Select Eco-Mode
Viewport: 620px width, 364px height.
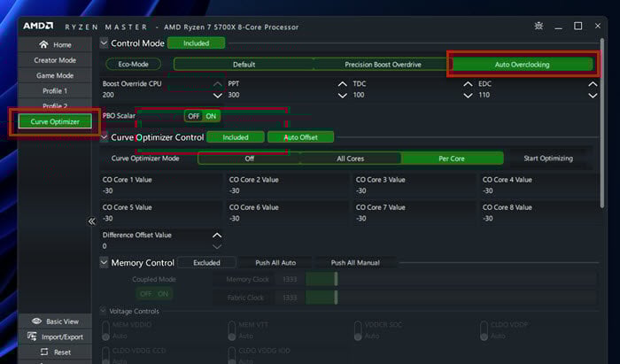(x=133, y=64)
